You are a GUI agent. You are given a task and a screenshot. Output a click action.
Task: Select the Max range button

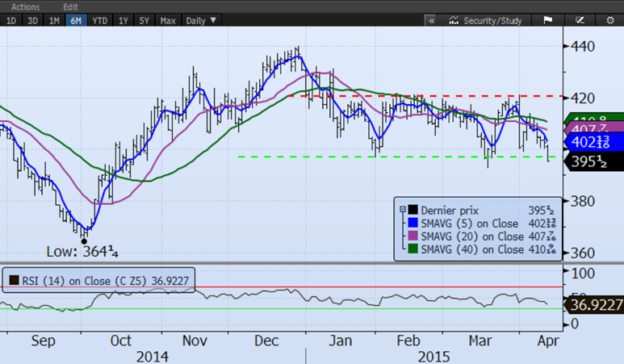tap(168, 20)
